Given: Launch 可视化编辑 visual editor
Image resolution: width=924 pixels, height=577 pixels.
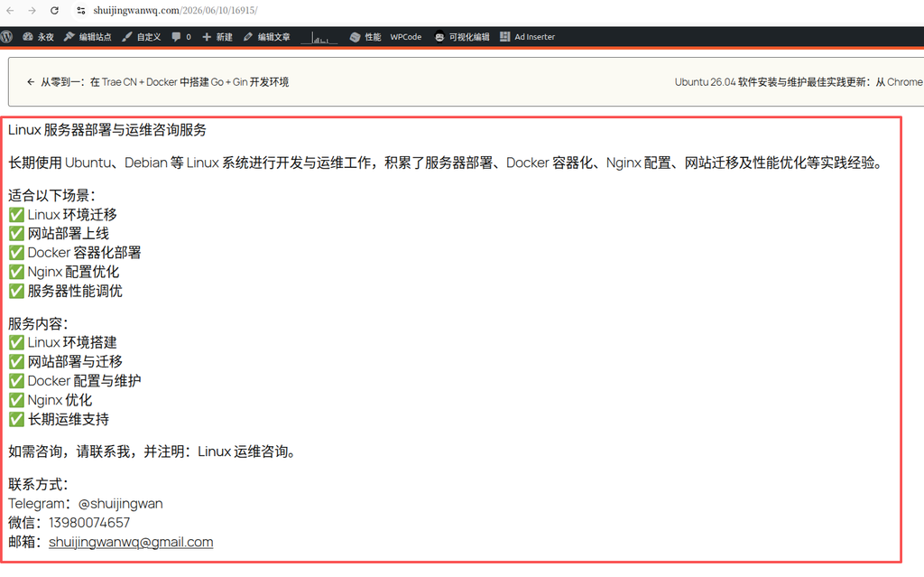Looking at the screenshot, I should [x=463, y=37].
